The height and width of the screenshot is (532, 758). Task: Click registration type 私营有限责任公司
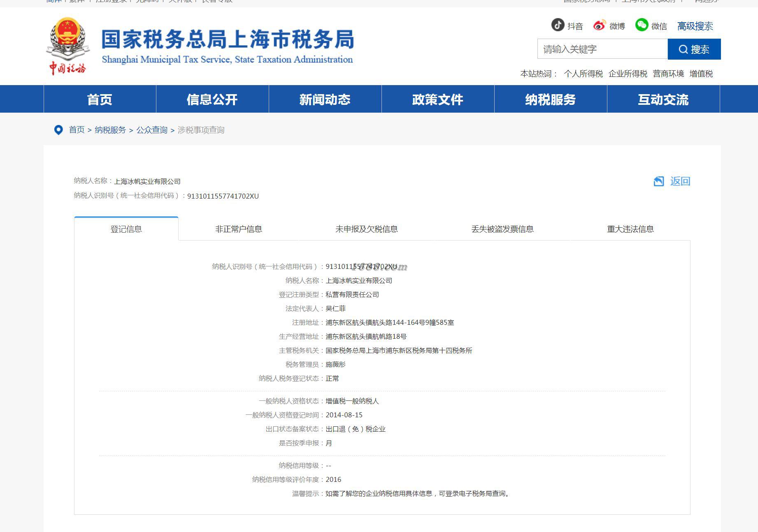click(x=352, y=294)
